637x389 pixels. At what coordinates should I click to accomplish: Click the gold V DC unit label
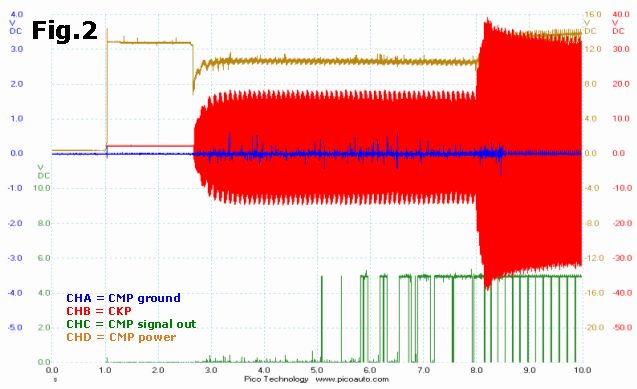(590, 27)
